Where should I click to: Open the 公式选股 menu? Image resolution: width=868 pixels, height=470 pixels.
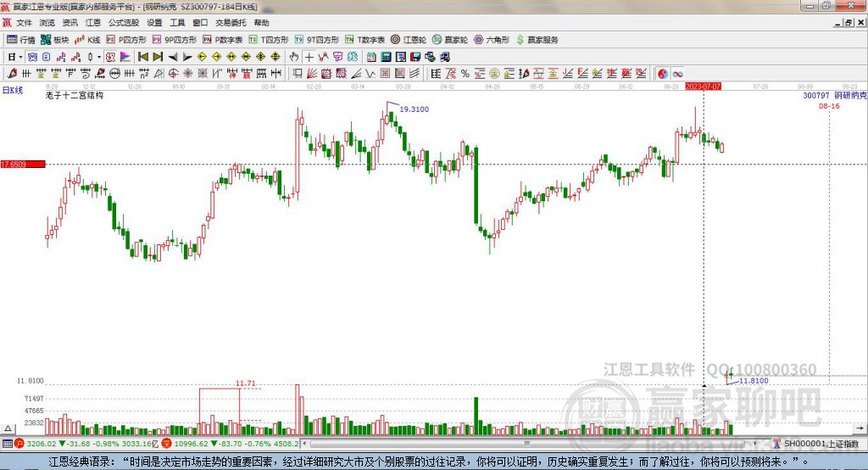click(124, 23)
